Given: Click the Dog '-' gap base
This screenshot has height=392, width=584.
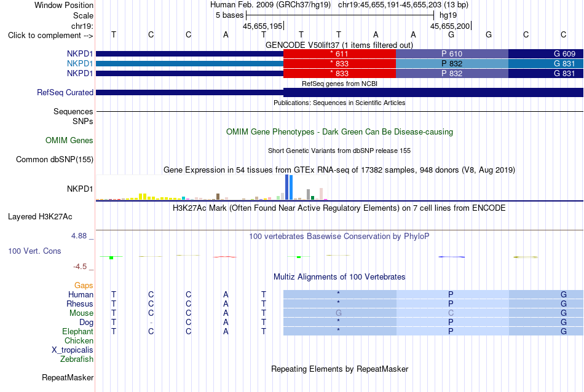Looking at the screenshot, I should (151, 323).
